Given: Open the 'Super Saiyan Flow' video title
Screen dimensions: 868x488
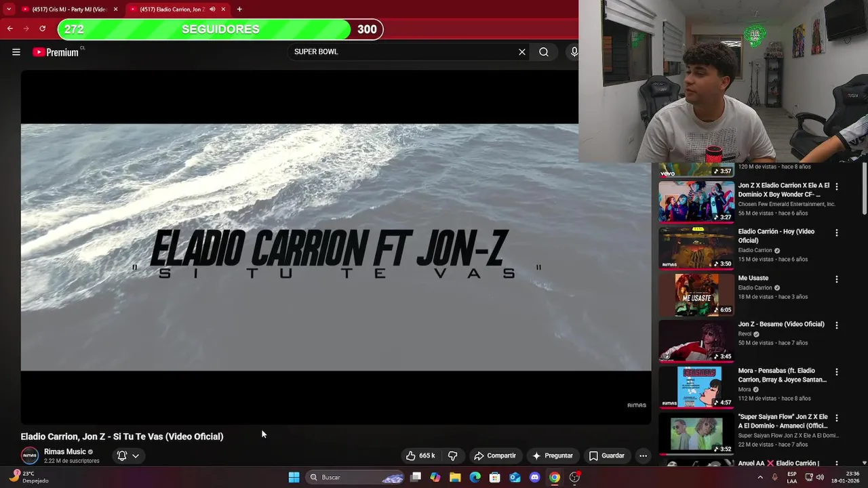Looking at the screenshot, I should click(783, 421).
